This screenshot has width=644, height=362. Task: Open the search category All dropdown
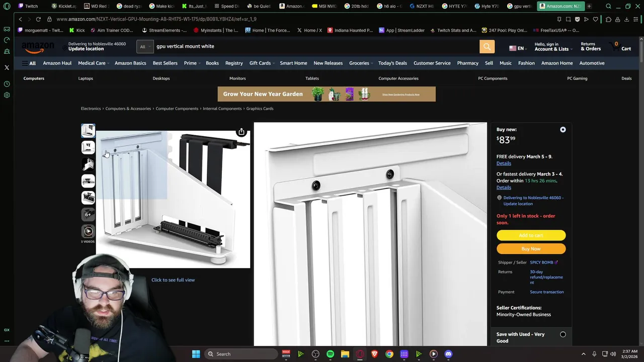click(x=144, y=47)
